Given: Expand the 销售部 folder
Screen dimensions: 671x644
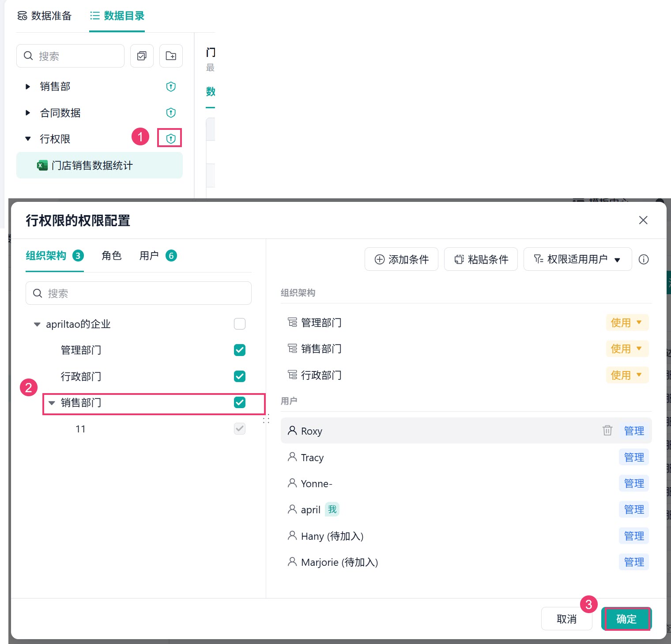Looking at the screenshot, I should [28, 87].
